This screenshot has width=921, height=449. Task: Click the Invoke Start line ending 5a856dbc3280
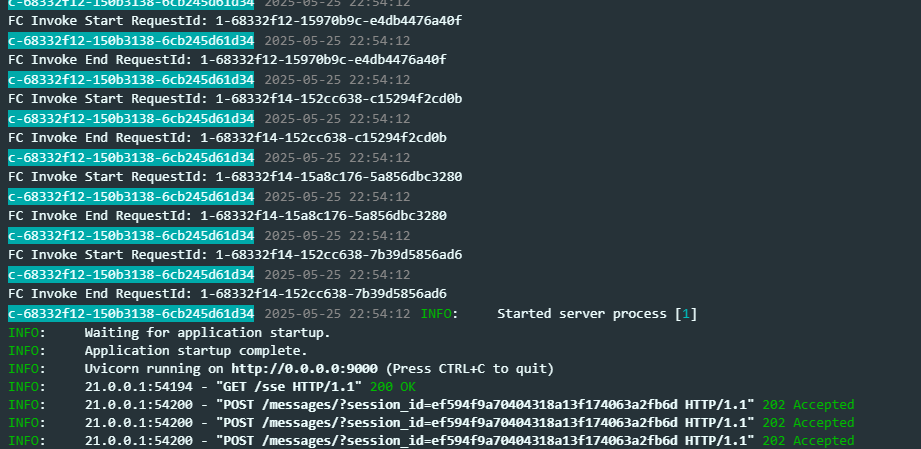tap(235, 176)
